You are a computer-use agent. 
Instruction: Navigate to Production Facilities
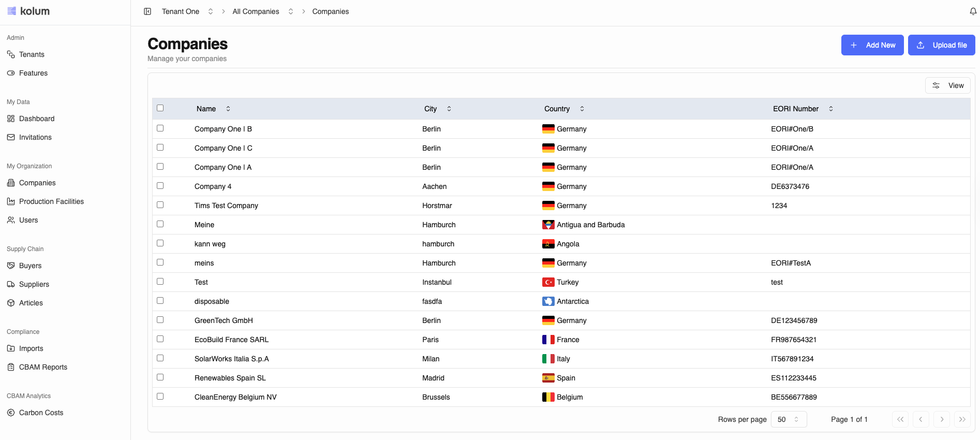[51, 201]
